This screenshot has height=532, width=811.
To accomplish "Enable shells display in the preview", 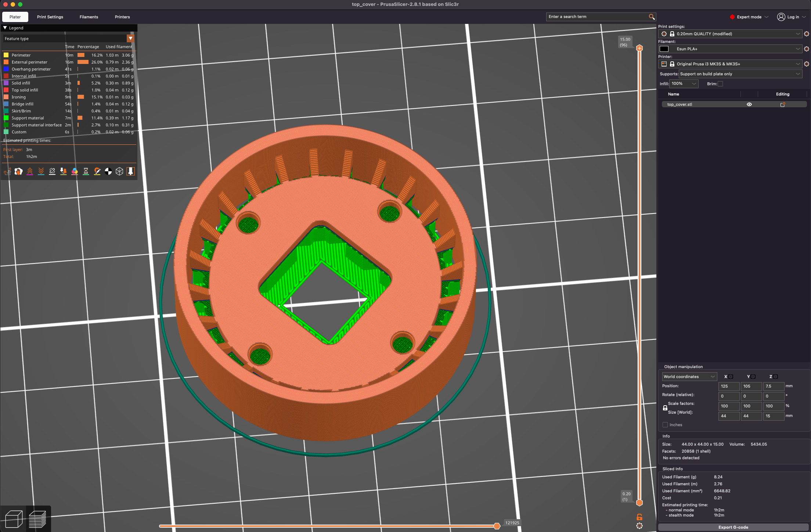I will pos(119,171).
